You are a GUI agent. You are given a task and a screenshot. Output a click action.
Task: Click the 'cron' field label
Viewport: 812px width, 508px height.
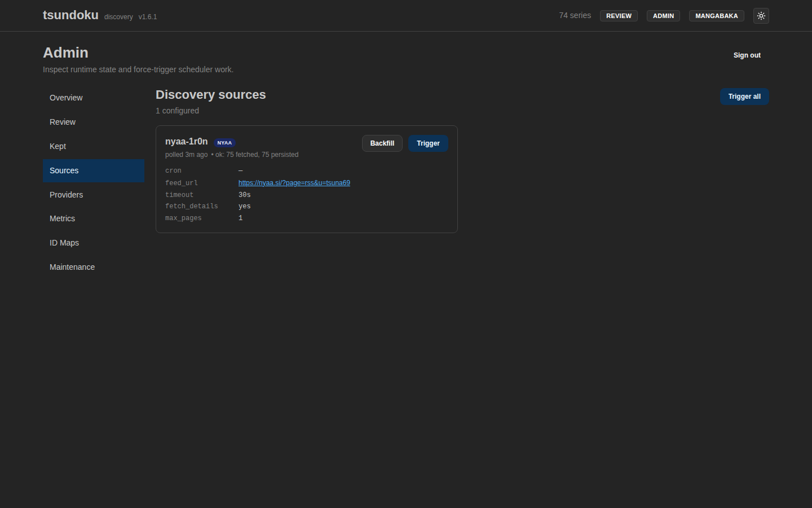pos(173,170)
